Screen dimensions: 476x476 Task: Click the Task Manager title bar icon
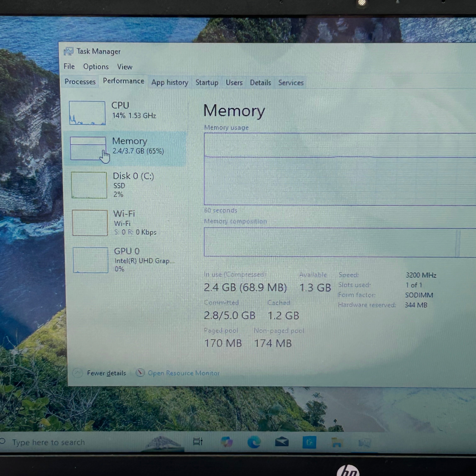[68, 51]
